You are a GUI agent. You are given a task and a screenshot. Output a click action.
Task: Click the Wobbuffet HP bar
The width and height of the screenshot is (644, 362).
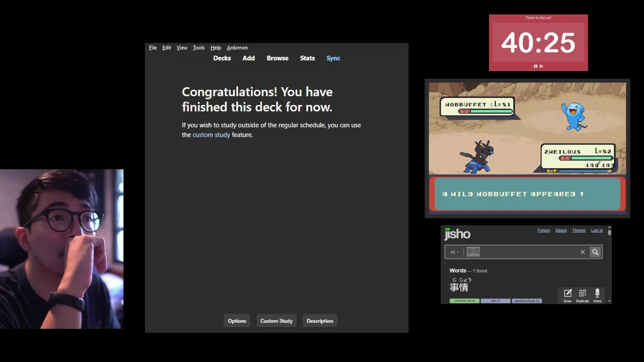485,111
